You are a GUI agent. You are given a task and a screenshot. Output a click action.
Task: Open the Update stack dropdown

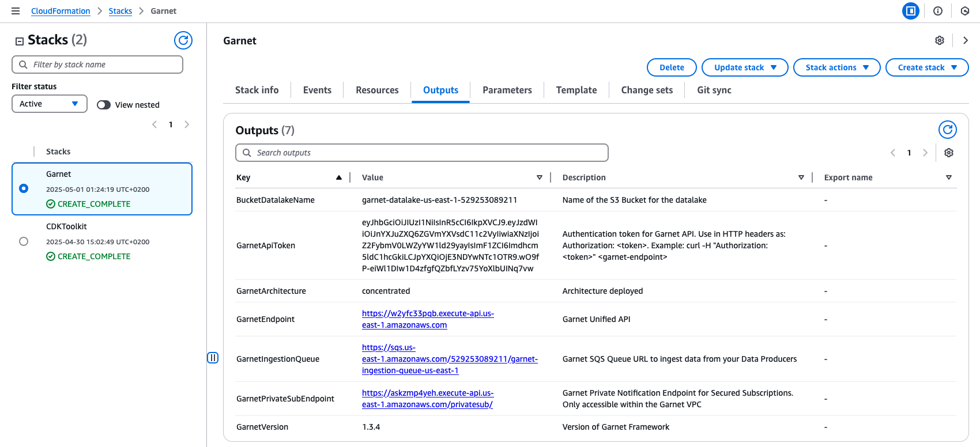tap(745, 67)
